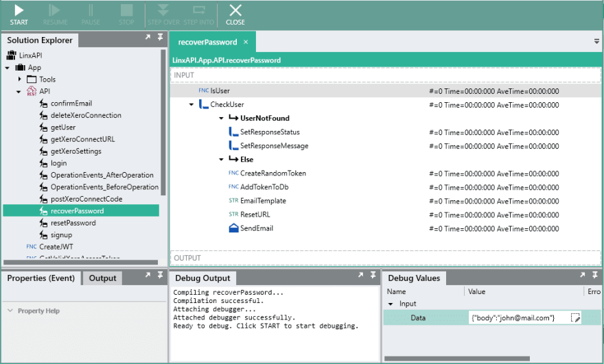Open the deleteXeroConnection operation
Image resolution: width=604 pixels, height=364 pixels.
[x=86, y=115]
